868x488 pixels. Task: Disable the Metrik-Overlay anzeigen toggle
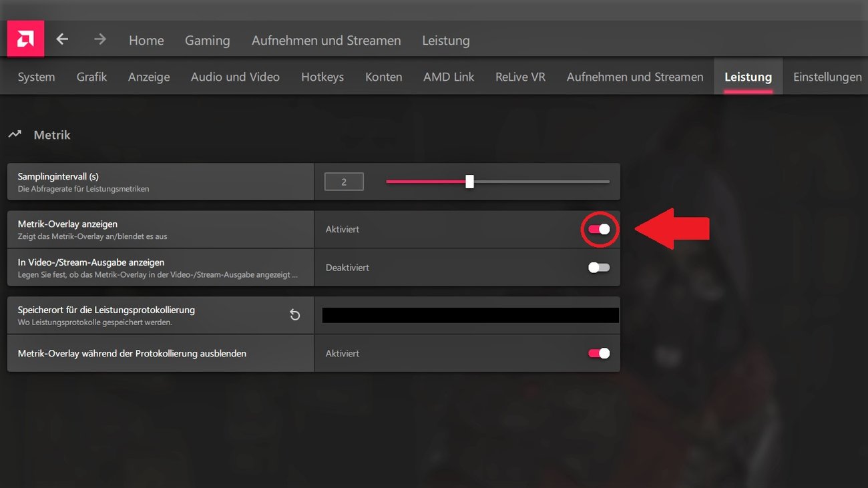click(x=599, y=228)
